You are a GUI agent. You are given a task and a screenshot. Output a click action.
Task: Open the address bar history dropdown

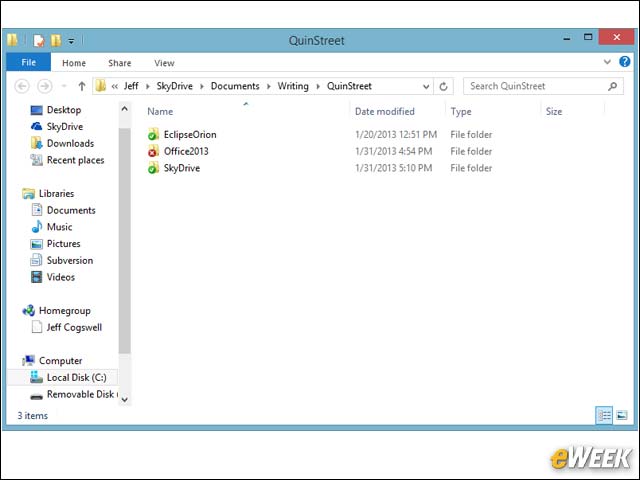[x=426, y=87]
